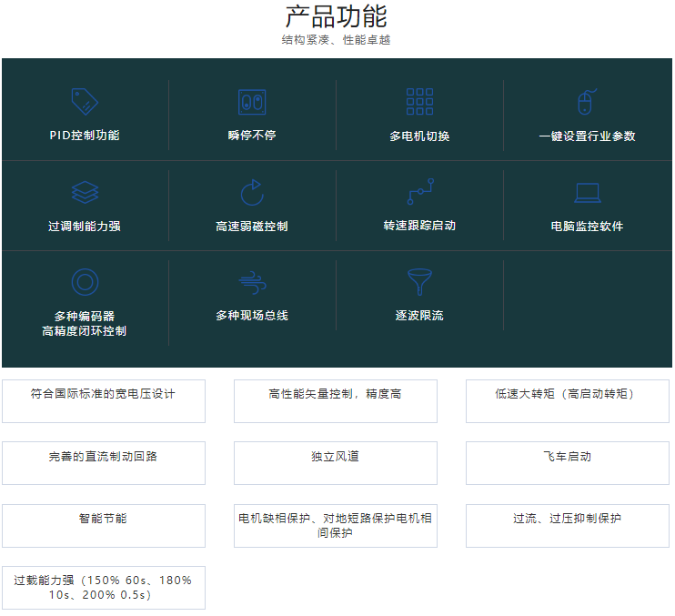Open the 完善的直流制动回路 box
Viewport: 675px width, 616px height.
(104, 463)
